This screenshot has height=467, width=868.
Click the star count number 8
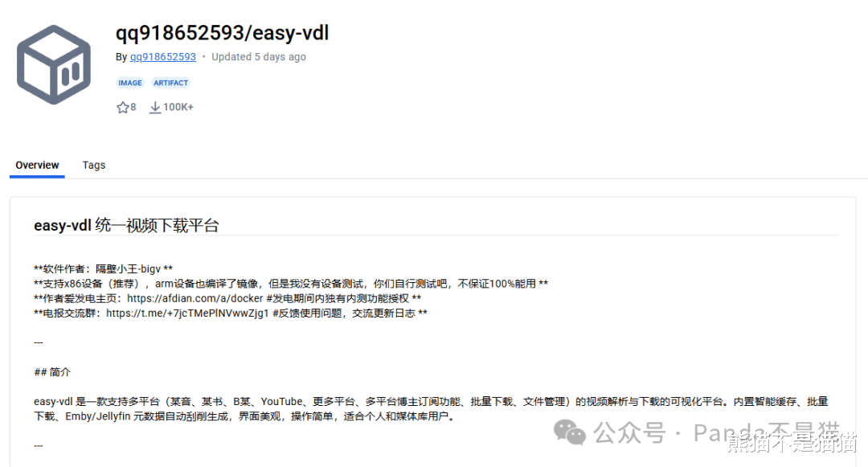[133, 108]
